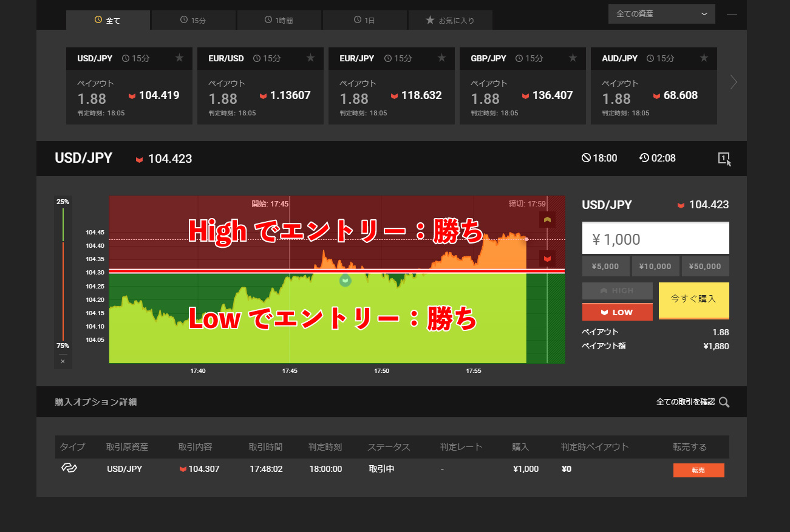Click the 18:00:00 judgment time cell
The image size is (790, 532).
(325, 469)
